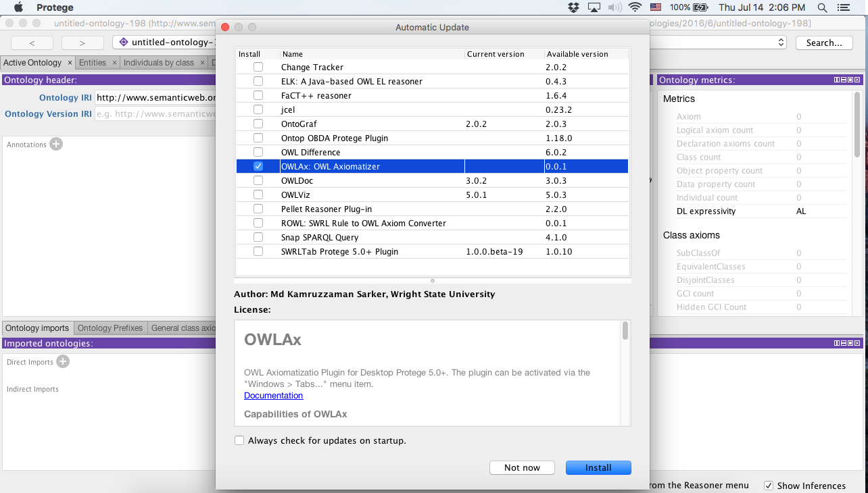Open the Wi-Fi status menu
868x493 pixels.
pyautogui.click(x=635, y=7)
